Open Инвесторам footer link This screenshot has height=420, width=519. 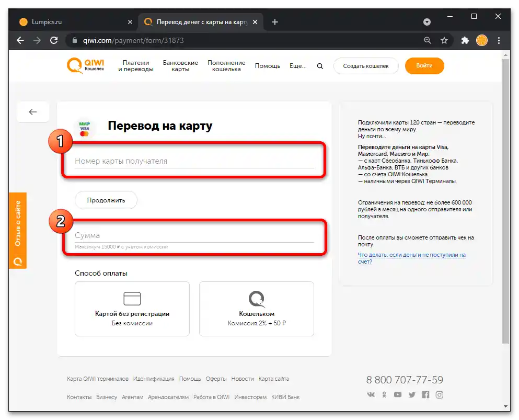click(250, 397)
